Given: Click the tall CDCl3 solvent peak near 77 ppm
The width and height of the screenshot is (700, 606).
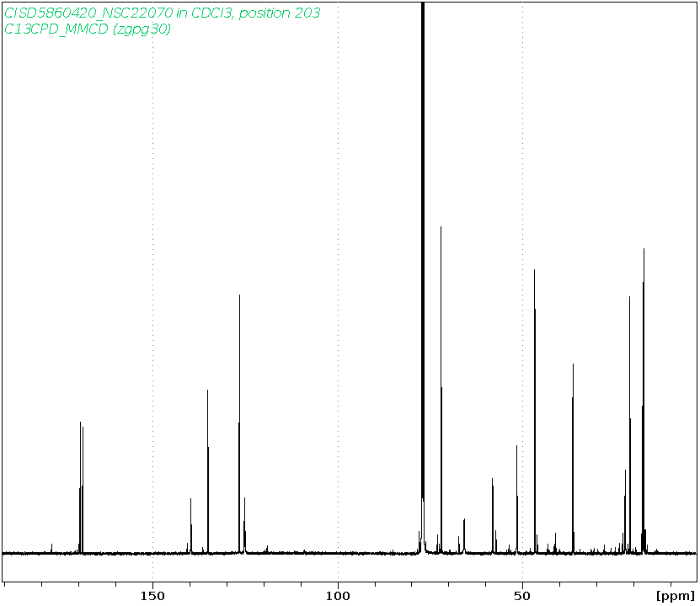Looking at the screenshot, I should [x=423, y=276].
